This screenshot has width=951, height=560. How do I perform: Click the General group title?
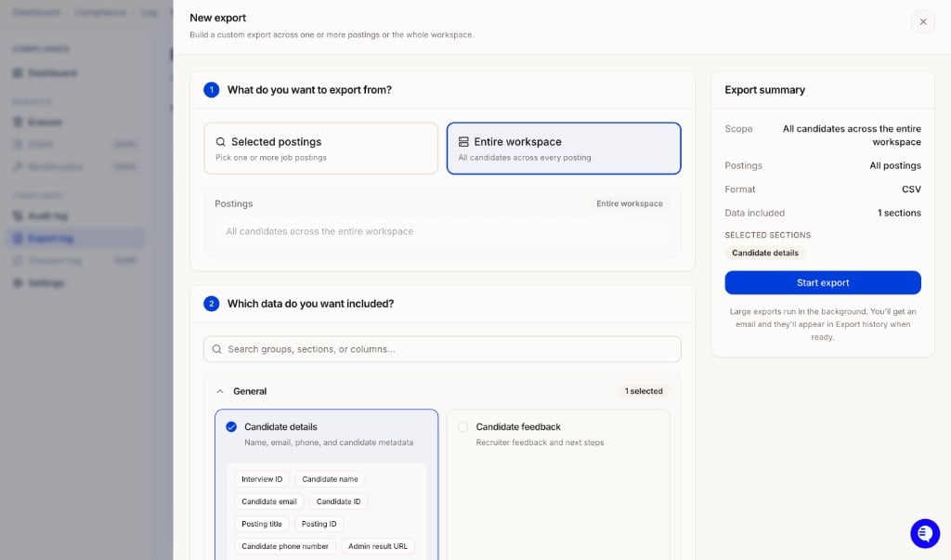250,391
